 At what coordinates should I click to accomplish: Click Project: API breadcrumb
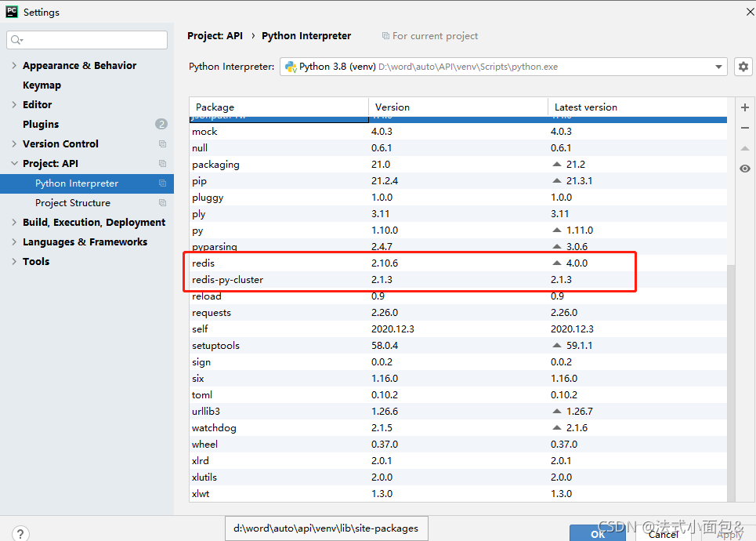pyautogui.click(x=215, y=36)
